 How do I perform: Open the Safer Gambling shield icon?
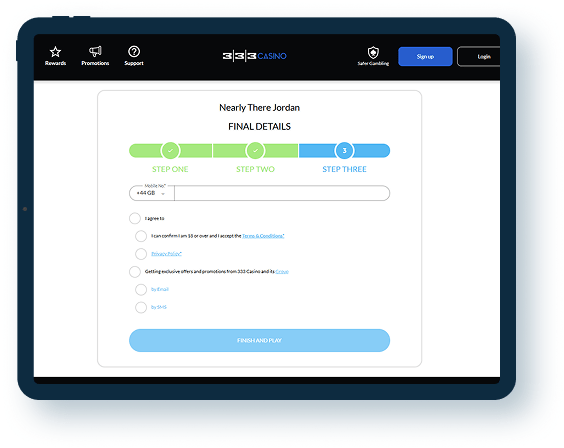coord(373,52)
